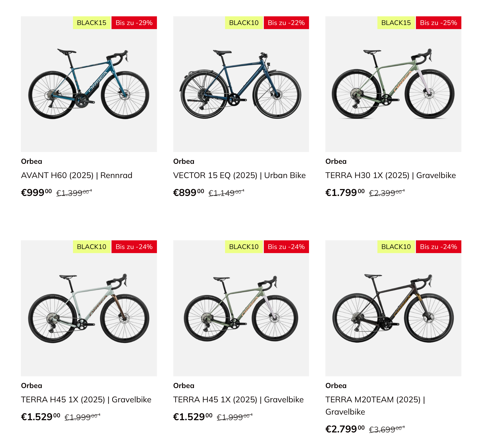Open the black TERRA M20TEAM bike image
The image size is (493, 448).
click(393, 308)
